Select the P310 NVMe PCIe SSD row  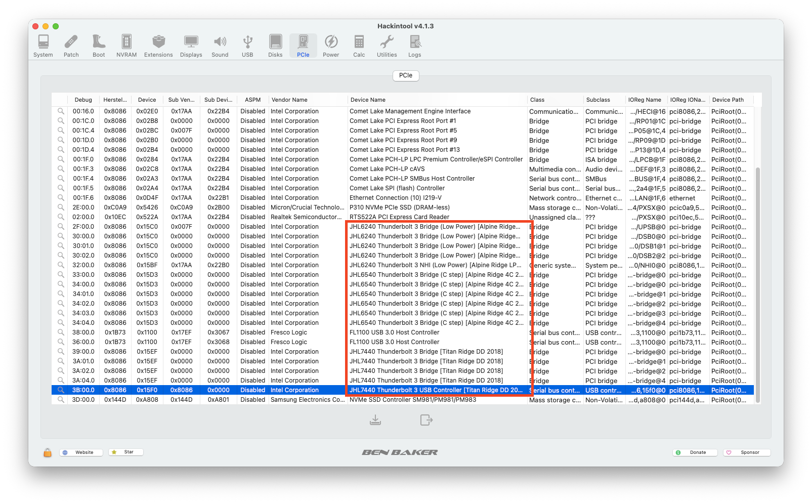coord(403,207)
